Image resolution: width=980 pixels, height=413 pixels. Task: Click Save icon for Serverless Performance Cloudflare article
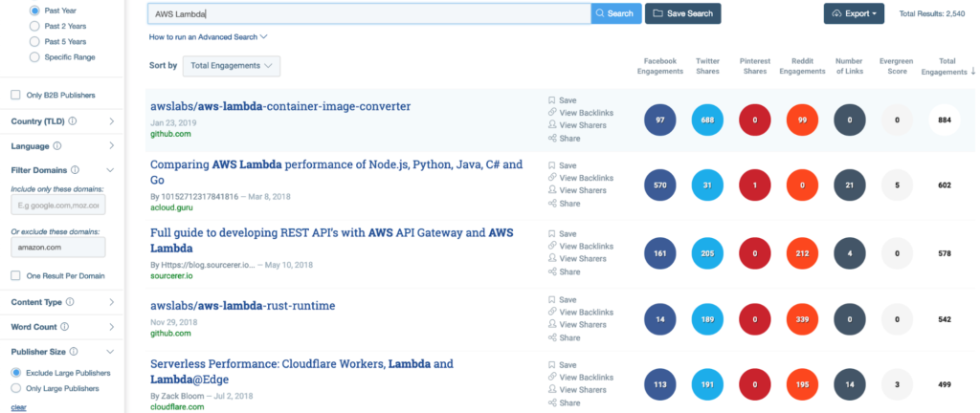click(x=552, y=365)
